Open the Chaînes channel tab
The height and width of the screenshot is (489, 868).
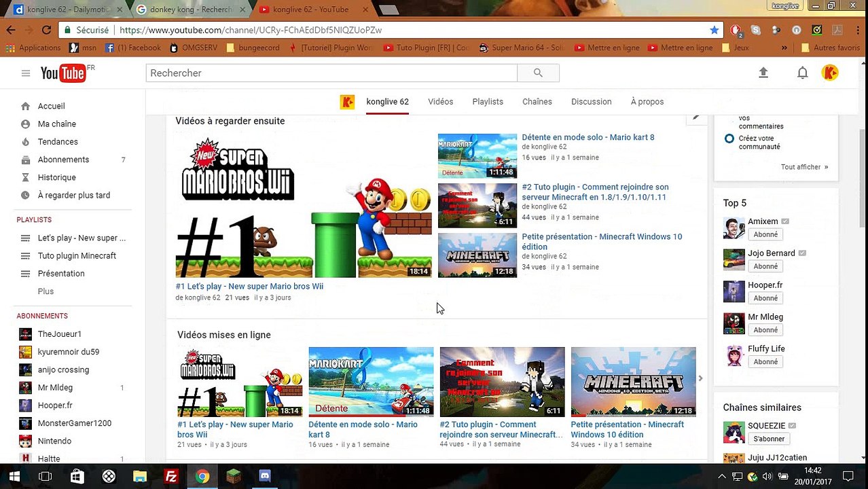(x=537, y=102)
